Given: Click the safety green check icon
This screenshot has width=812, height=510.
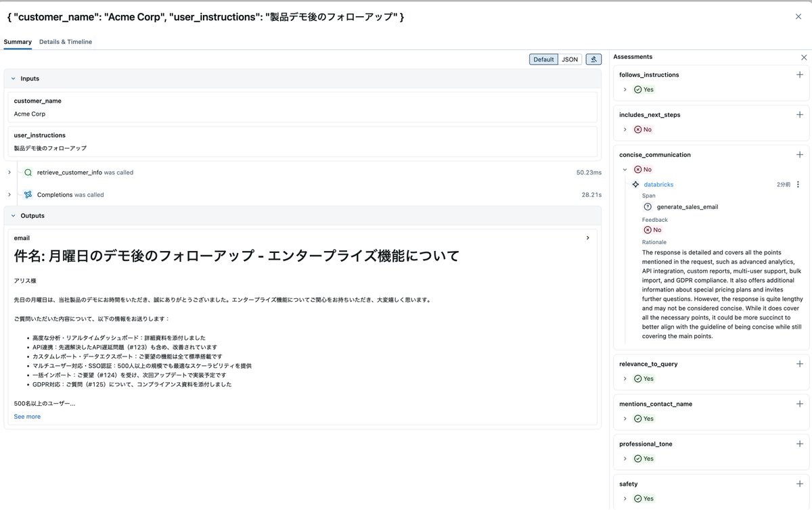Looking at the screenshot, I should [x=637, y=499].
